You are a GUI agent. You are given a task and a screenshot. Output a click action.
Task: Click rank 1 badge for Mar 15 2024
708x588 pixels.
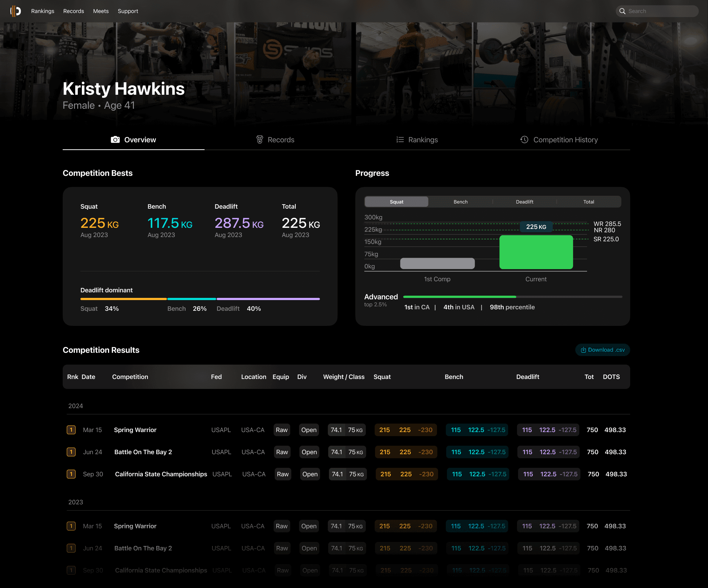coord(71,430)
